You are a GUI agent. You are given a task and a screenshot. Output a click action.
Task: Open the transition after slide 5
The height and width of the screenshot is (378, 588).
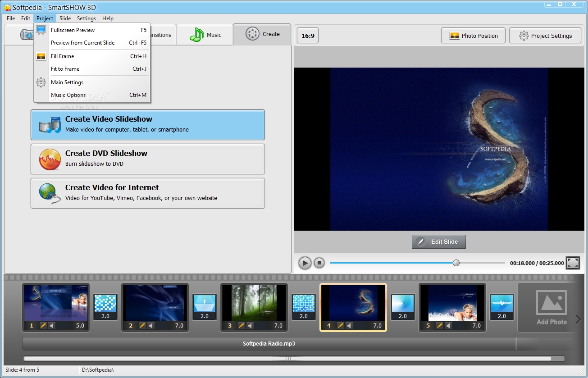point(502,307)
